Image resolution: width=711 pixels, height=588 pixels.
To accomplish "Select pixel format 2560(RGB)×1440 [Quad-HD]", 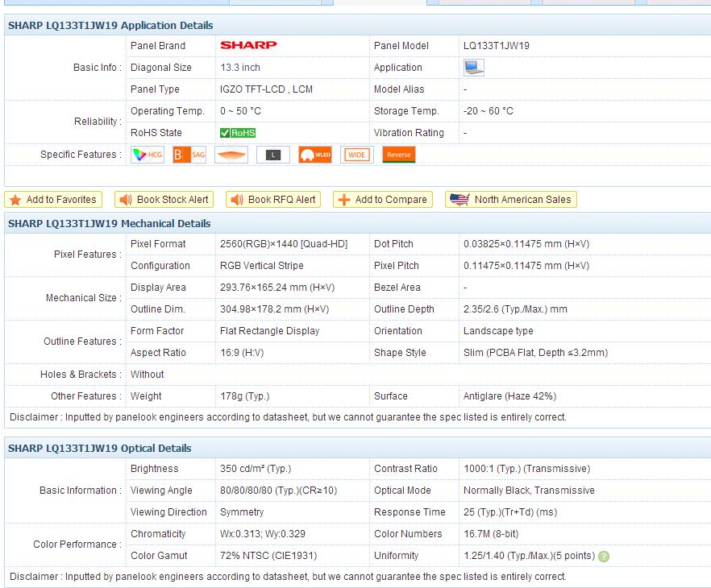I will (284, 244).
